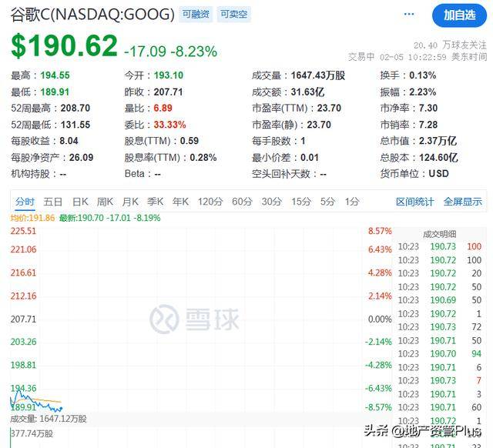The width and height of the screenshot is (493, 448).
Task: Switch to the 120分 chart tab
Action: pyautogui.click(x=210, y=202)
